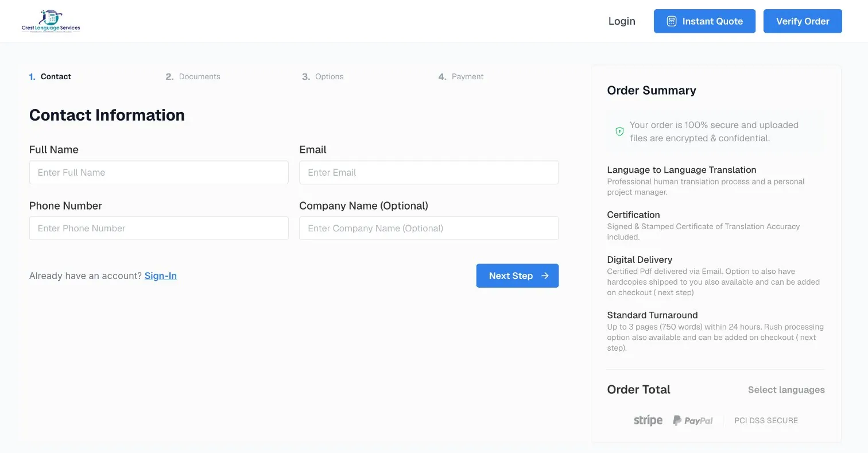868x453 pixels.
Task: Click the Select languages text
Action: tap(786, 390)
